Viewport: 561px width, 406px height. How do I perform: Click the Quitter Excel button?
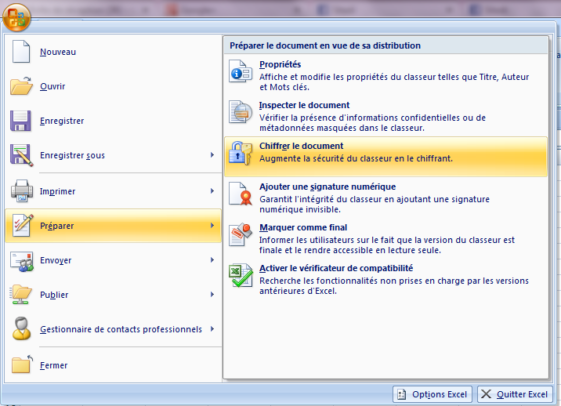514,394
